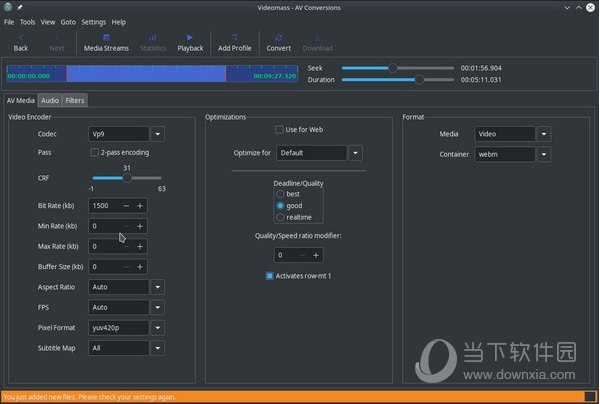The height and width of the screenshot is (404, 600).
Task: Select the good deadline/quality option
Action: click(280, 206)
